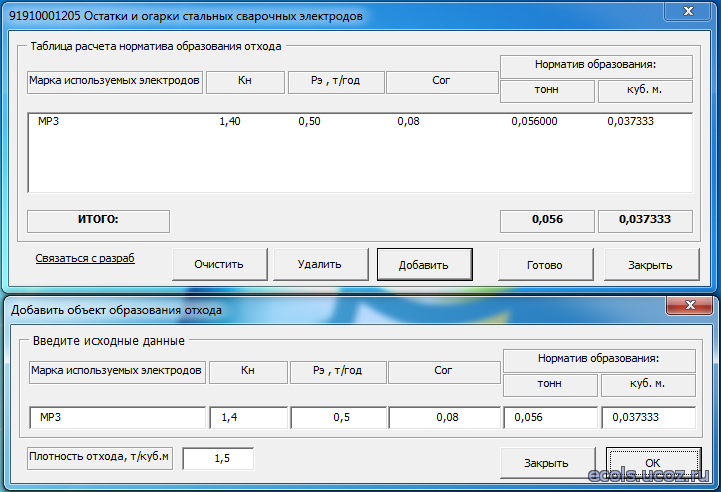
Task: Click Норматив образования header in upper table
Action: pos(596,66)
